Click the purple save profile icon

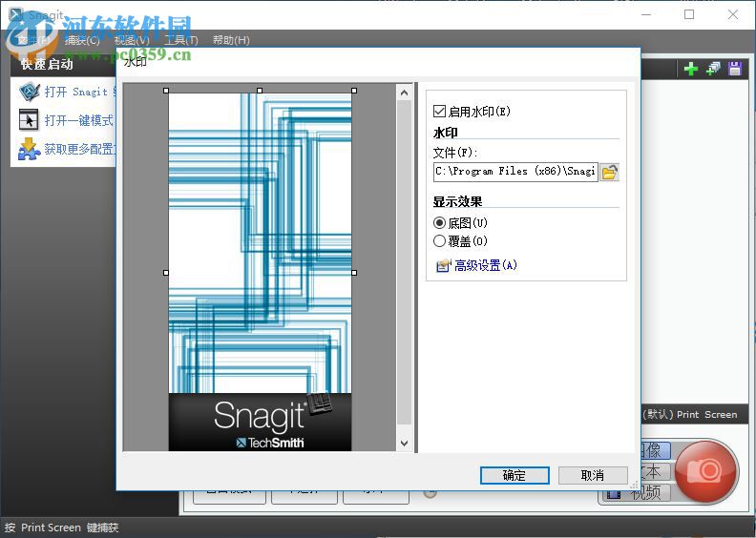pos(735,69)
